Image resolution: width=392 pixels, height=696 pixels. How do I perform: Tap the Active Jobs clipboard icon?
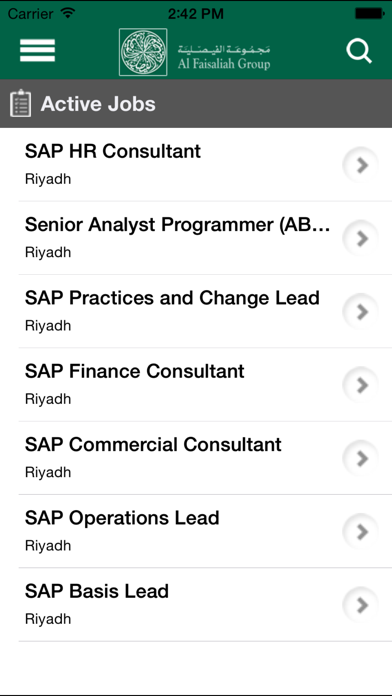click(20, 103)
